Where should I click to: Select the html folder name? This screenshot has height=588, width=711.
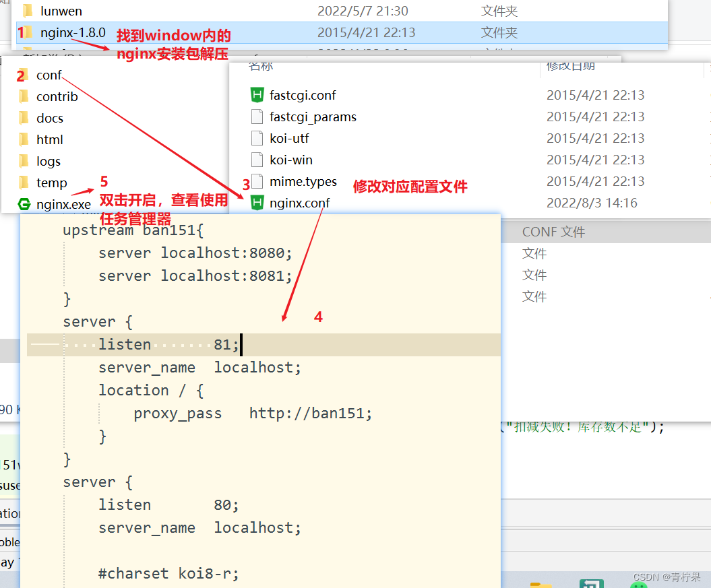coord(49,139)
